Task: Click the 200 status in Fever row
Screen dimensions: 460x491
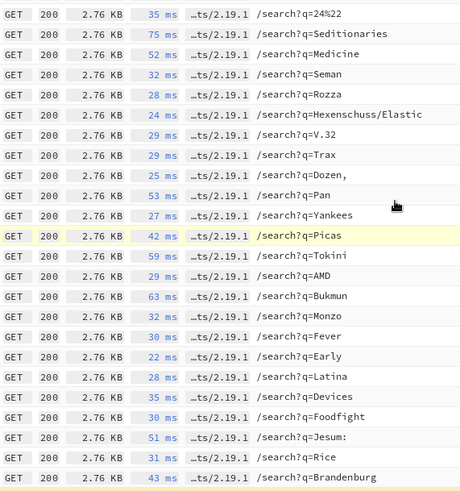Action: tap(49, 337)
